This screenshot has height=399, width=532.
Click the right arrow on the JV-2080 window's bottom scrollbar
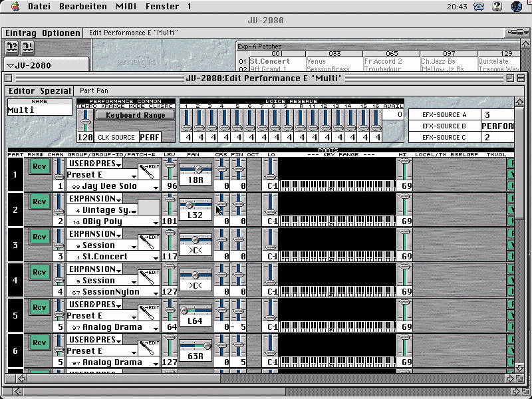[x=516, y=392]
